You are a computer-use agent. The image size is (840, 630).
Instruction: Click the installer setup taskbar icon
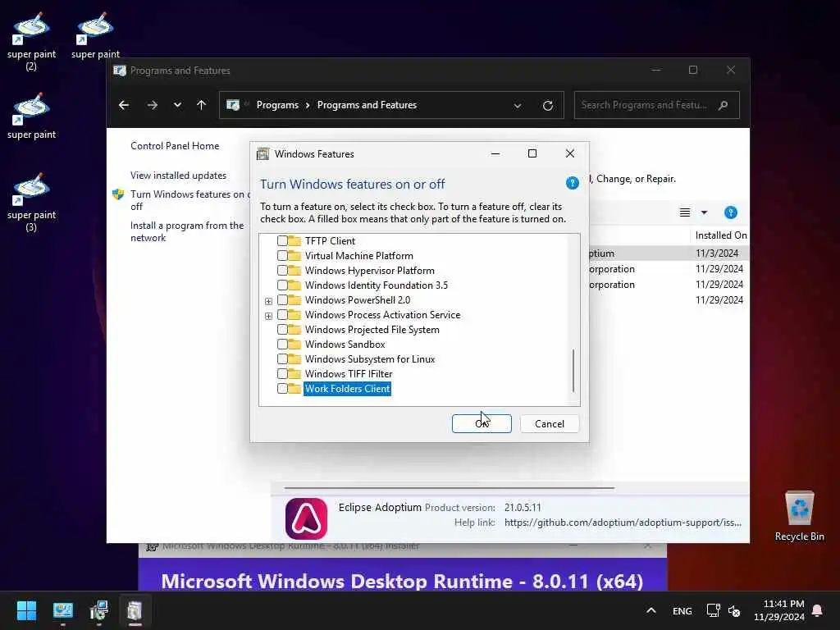click(x=99, y=610)
